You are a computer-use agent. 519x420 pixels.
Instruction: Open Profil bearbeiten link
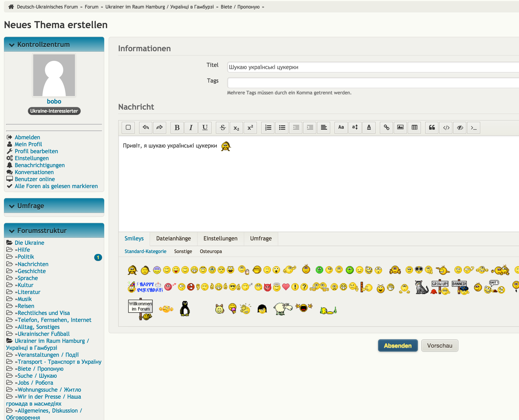point(36,151)
